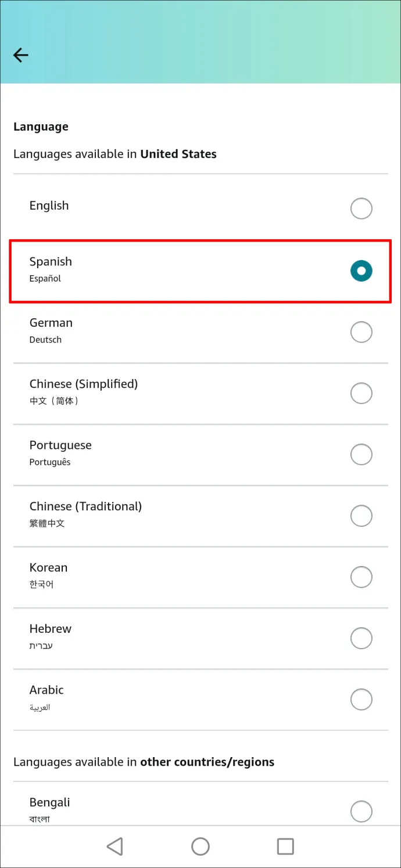
Task: Tap the German Deutsch language label
Action: [x=51, y=330]
